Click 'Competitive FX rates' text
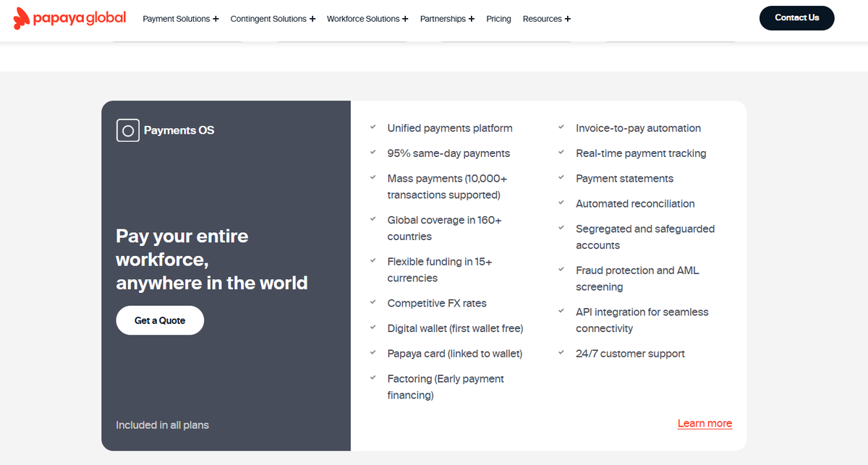868x465 pixels. click(437, 304)
